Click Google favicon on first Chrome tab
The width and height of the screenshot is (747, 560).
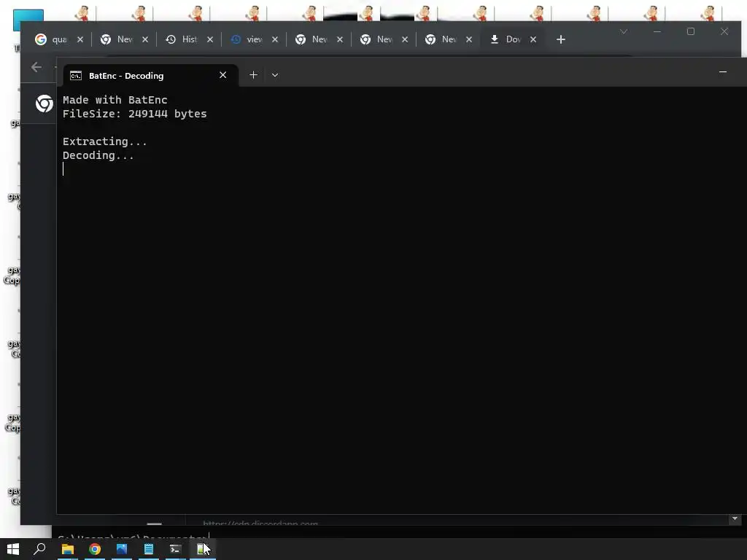(41, 39)
